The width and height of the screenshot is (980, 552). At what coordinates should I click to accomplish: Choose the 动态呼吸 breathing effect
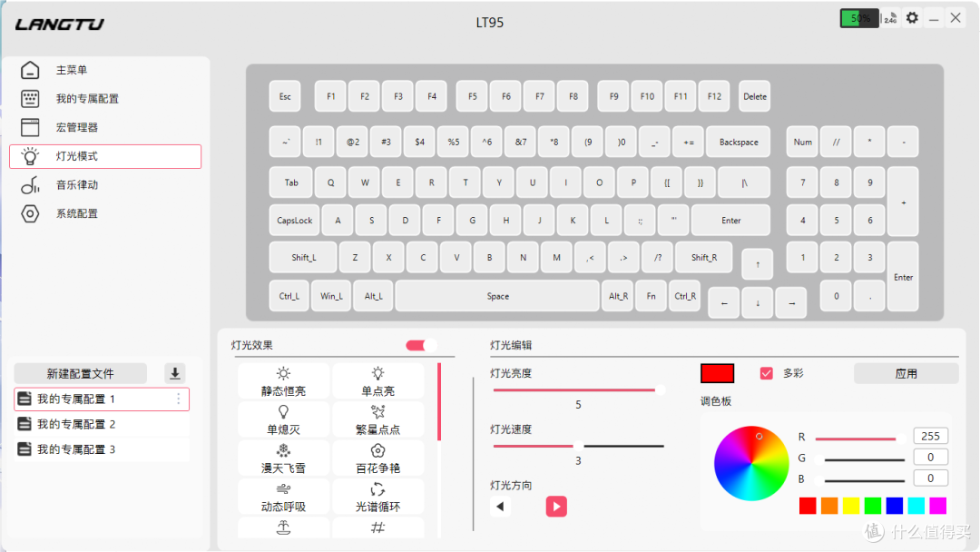click(x=283, y=498)
